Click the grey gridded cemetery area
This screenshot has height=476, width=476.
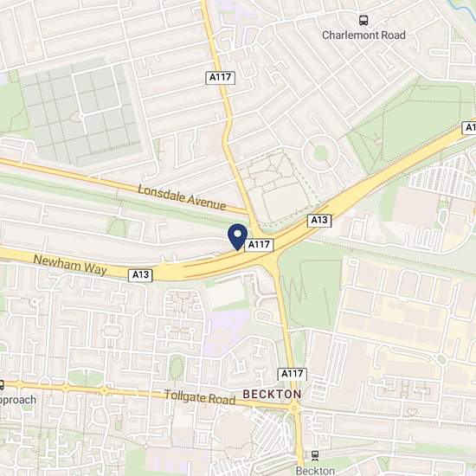(80, 115)
